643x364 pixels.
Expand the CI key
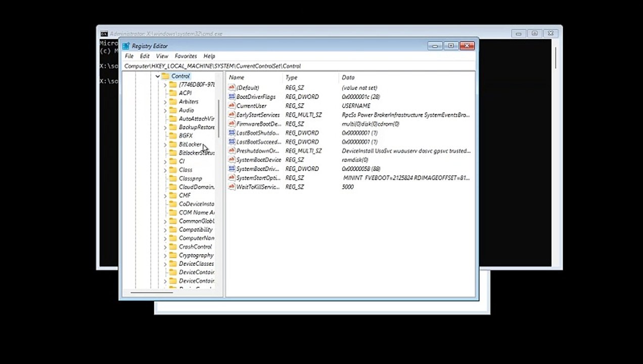pyautogui.click(x=165, y=161)
